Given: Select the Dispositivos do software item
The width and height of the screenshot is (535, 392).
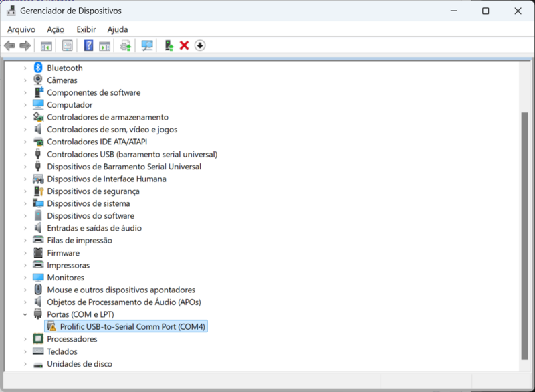Looking at the screenshot, I should (x=91, y=216).
